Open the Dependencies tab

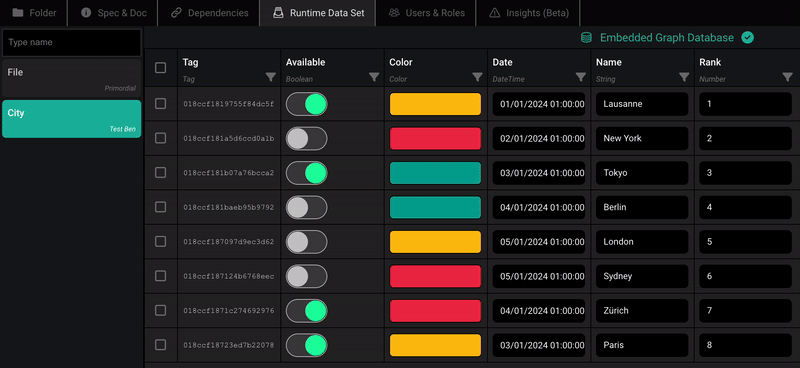pyautogui.click(x=209, y=13)
